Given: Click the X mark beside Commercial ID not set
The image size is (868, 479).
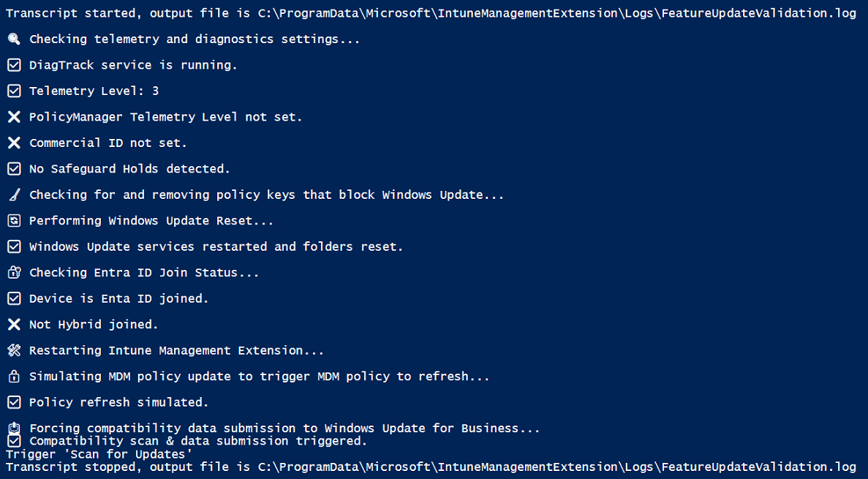Looking at the screenshot, I should pyautogui.click(x=14, y=143).
